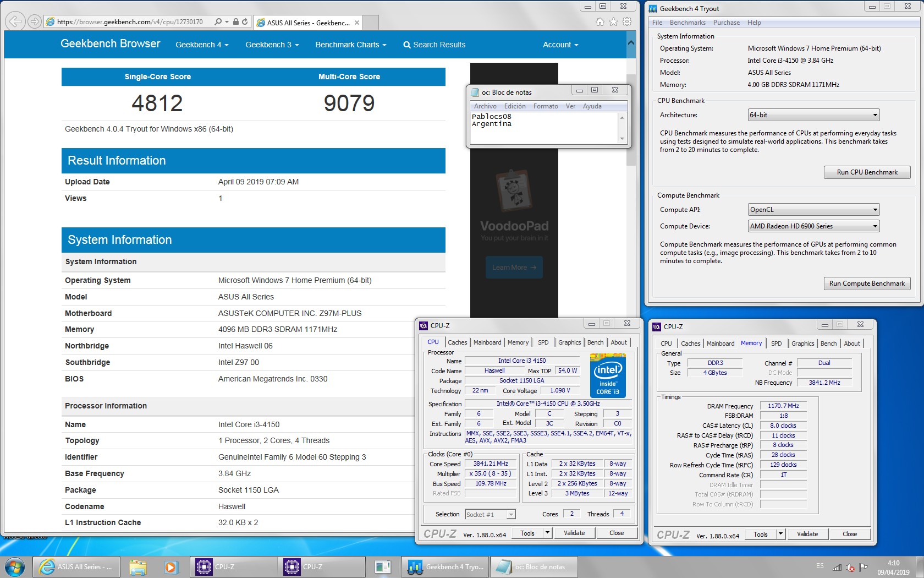Viewport: 924px width, 578px height.
Task: Open the File menu in Geekbench 4 Tryout
Action: (657, 23)
